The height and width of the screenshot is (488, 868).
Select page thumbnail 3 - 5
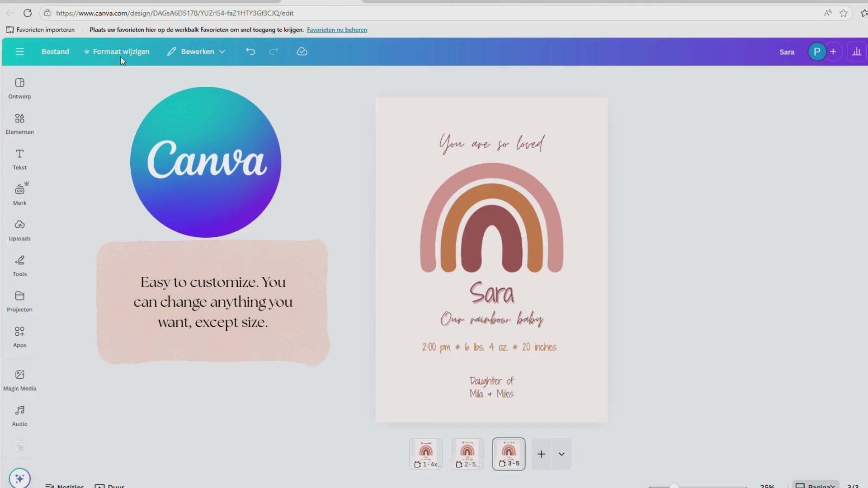[x=509, y=454]
